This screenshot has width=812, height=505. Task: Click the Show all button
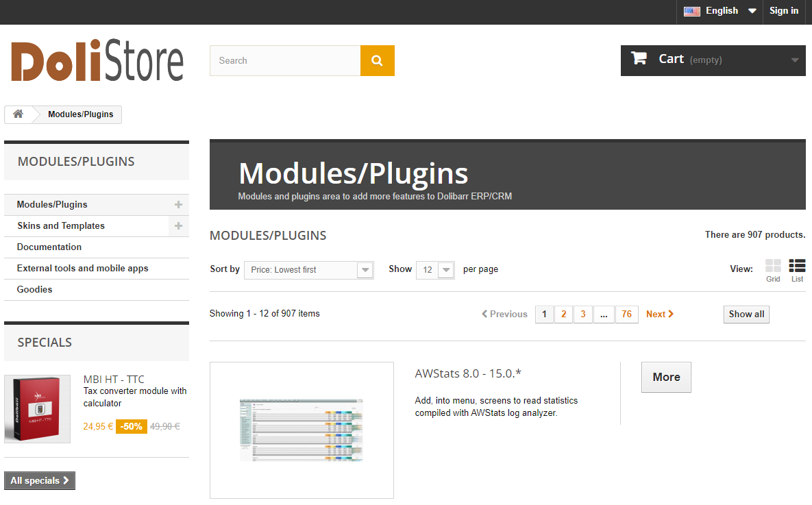746,314
